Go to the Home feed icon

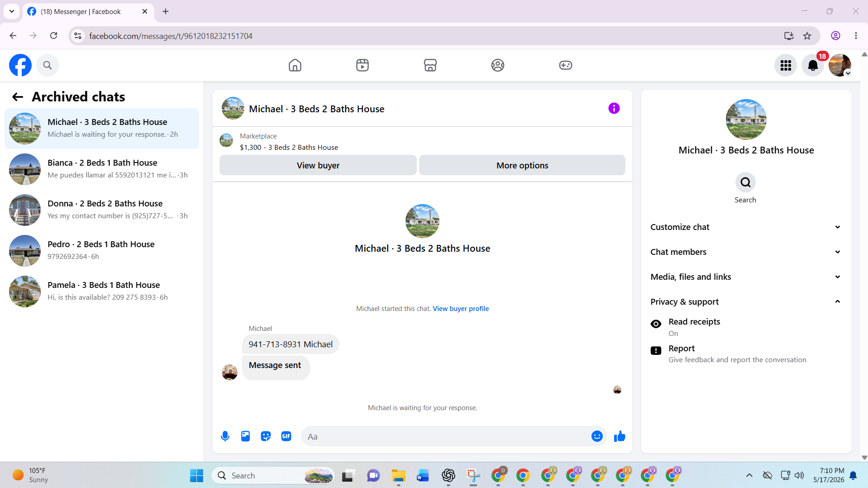pos(295,65)
